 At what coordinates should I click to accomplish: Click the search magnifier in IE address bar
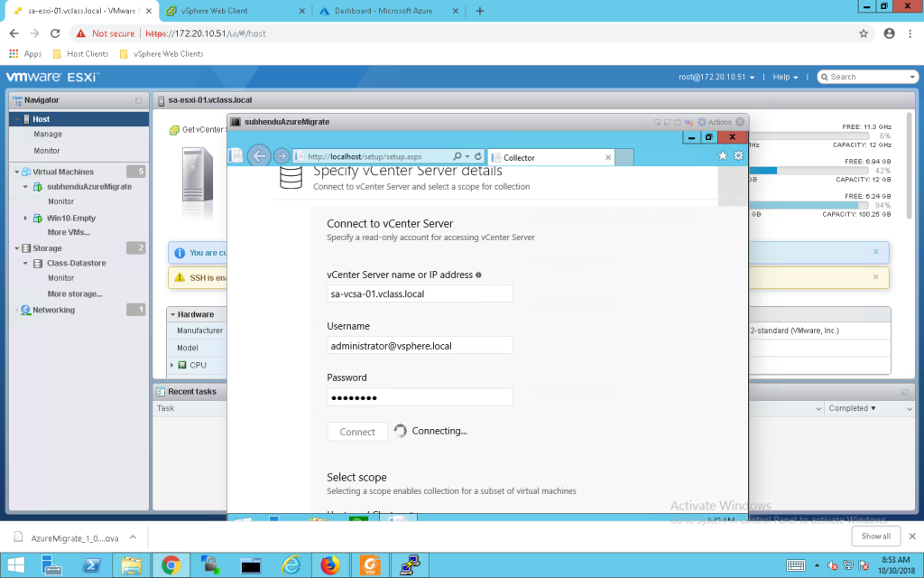coord(457,156)
